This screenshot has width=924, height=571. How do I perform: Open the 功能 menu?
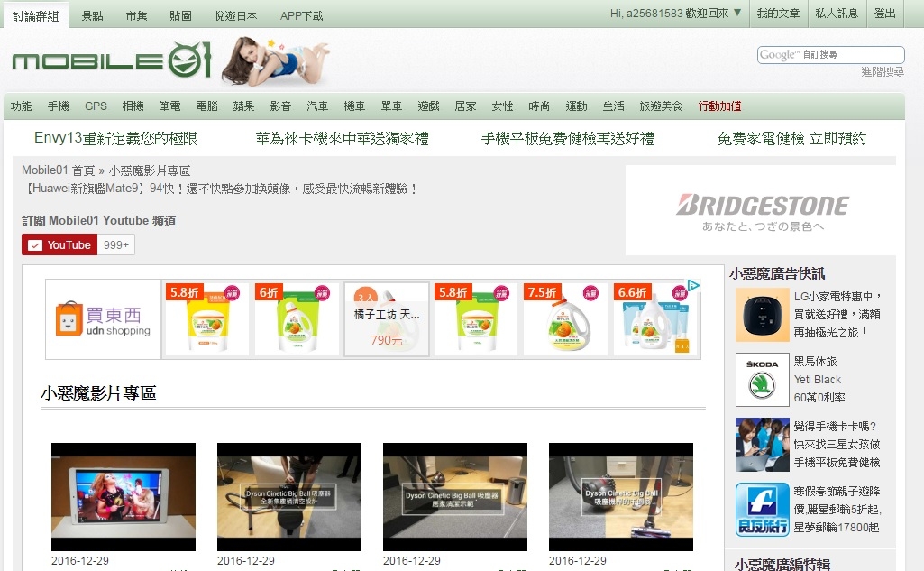[22, 106]
